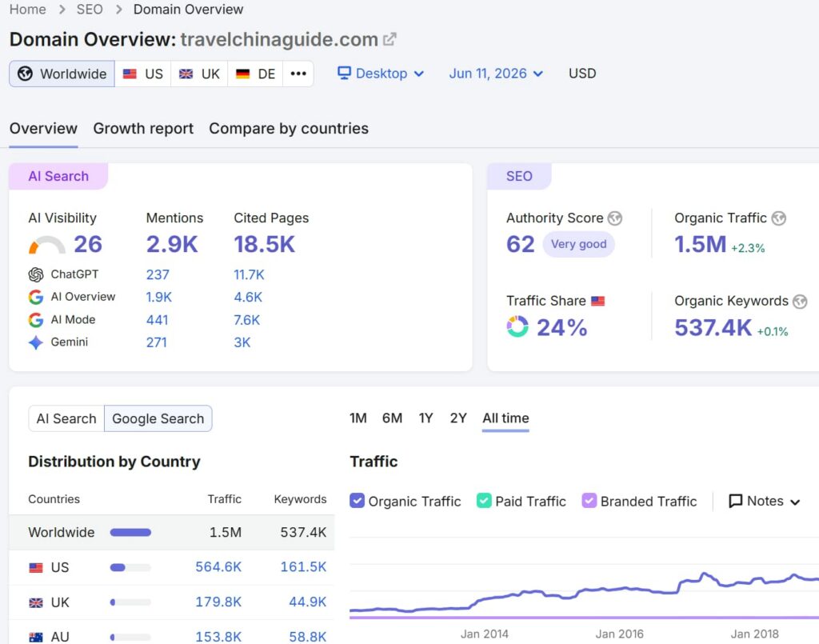Go to SEO breadcrumb
The width and height of the screenshot is (819, 644).
tap(90, 10)
